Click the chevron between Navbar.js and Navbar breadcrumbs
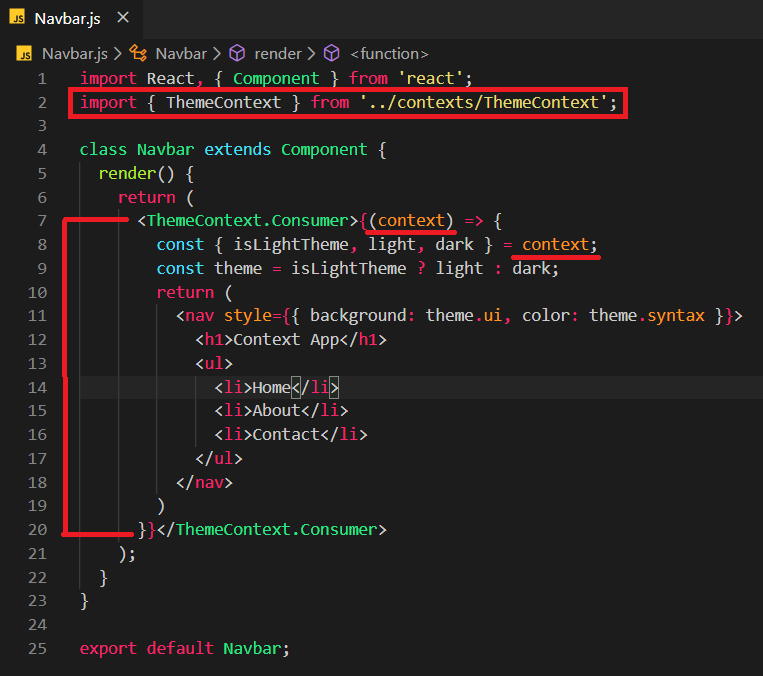This screenshot has height=676, width=763. [x=117, y=54]
